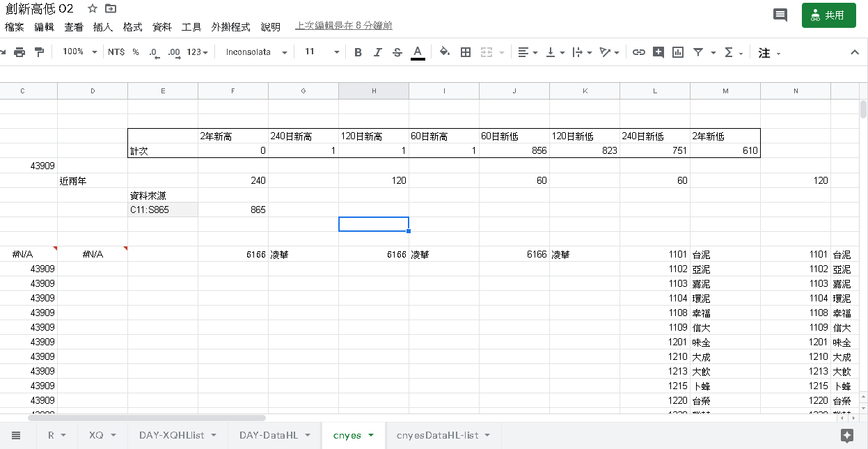Click the insert chart icon
This screenshot has height=449, width=868.
678,52
